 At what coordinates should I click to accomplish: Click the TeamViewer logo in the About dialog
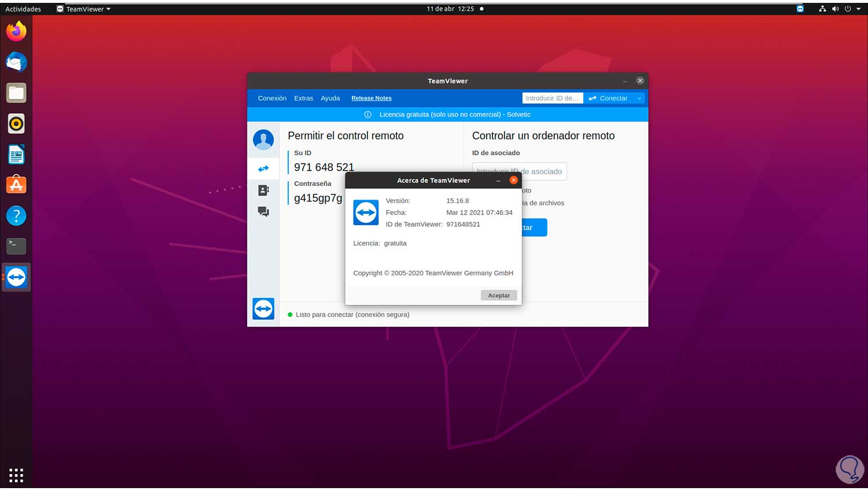[x=366, y=213]
